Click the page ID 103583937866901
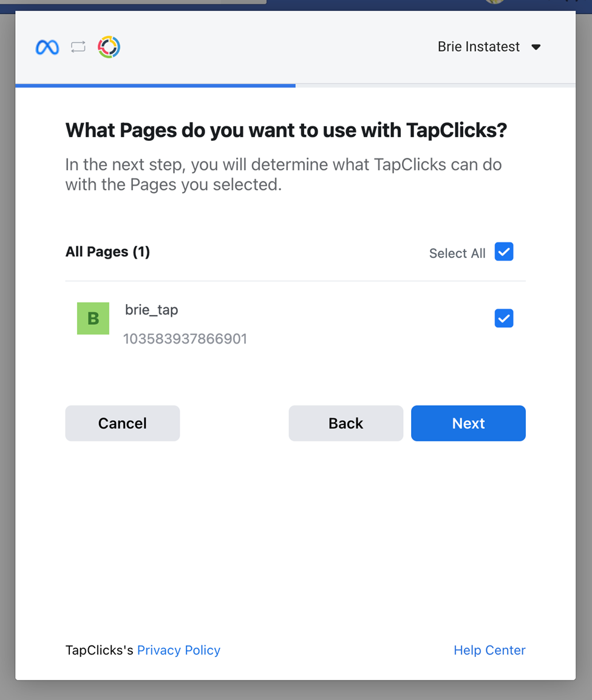 pos(185,339)
